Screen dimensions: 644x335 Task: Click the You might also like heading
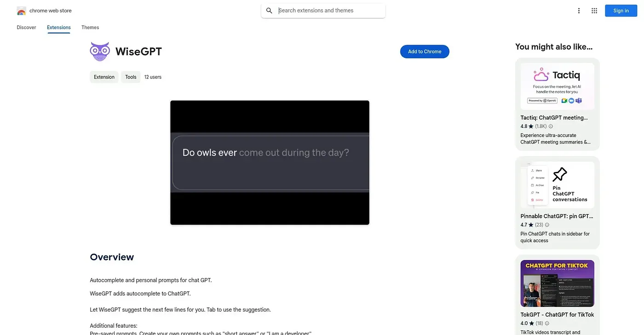[554, 46]
